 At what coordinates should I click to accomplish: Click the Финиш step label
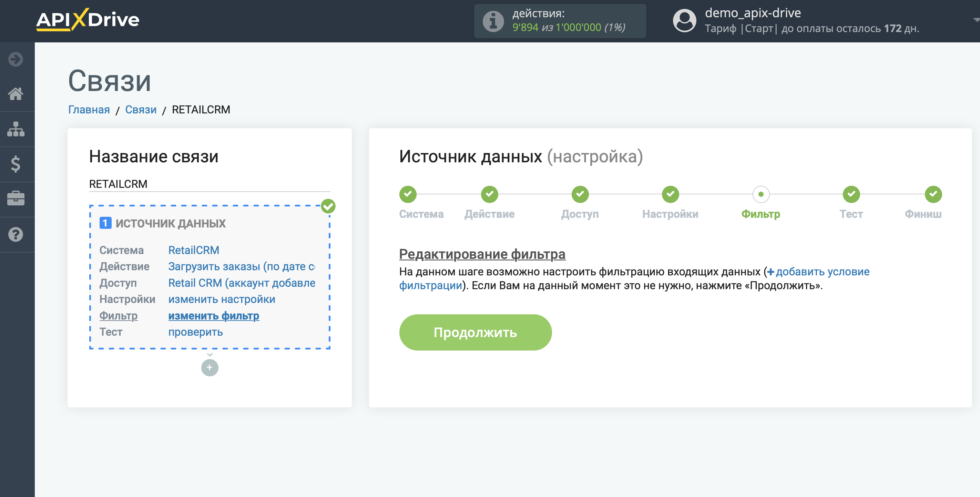923,214
